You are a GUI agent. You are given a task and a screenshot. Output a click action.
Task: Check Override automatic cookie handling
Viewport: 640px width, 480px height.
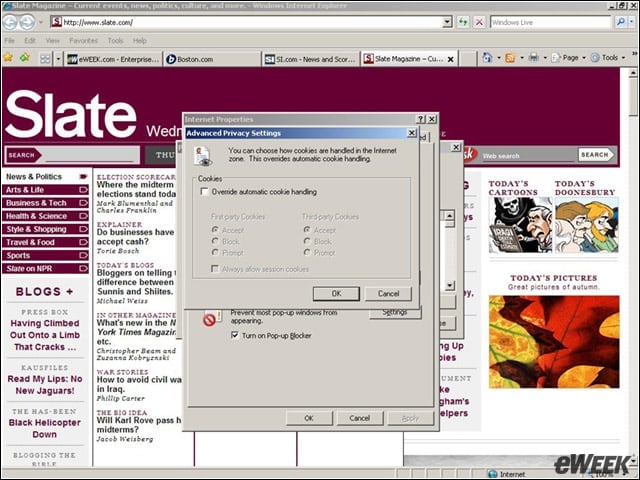[x=204, y=191]
